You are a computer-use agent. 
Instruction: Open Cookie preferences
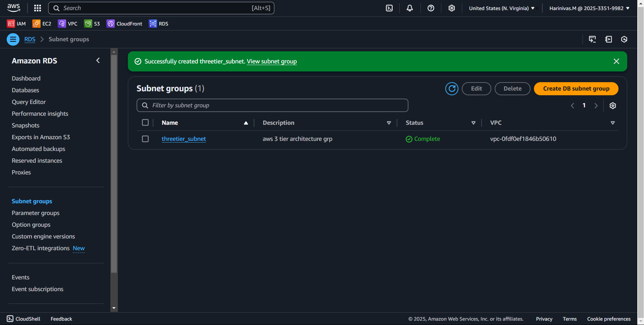click(609, 319)
